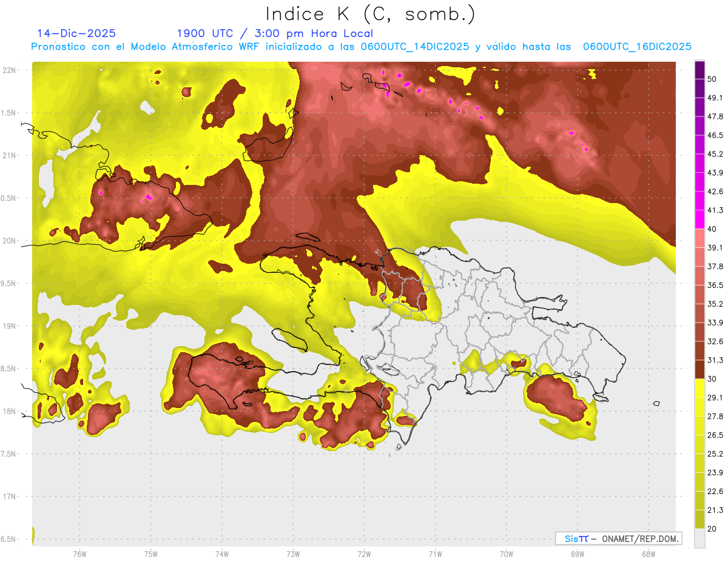Click the 68W longitude label
The image size is (728, 562).
(649, 554)
